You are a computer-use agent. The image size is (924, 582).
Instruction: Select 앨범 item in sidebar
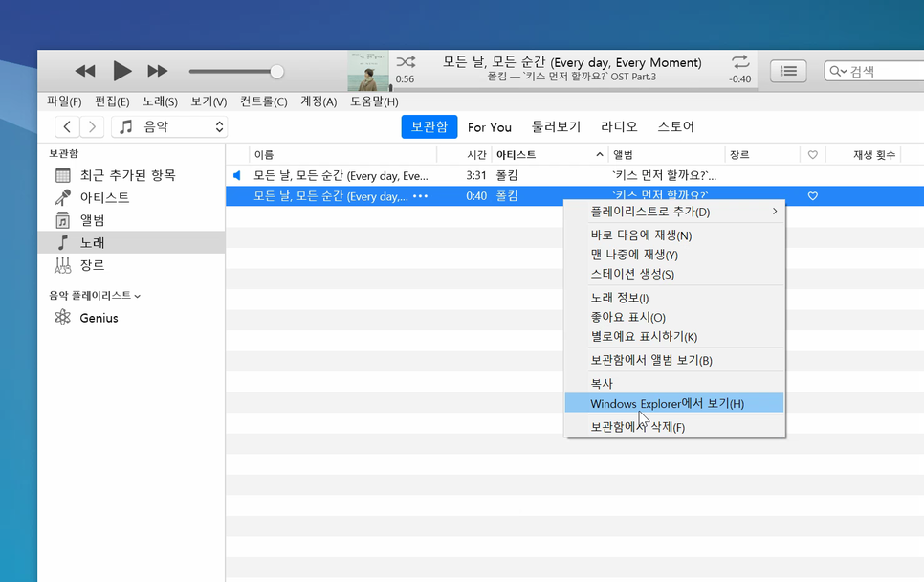(x=131, y=220)
